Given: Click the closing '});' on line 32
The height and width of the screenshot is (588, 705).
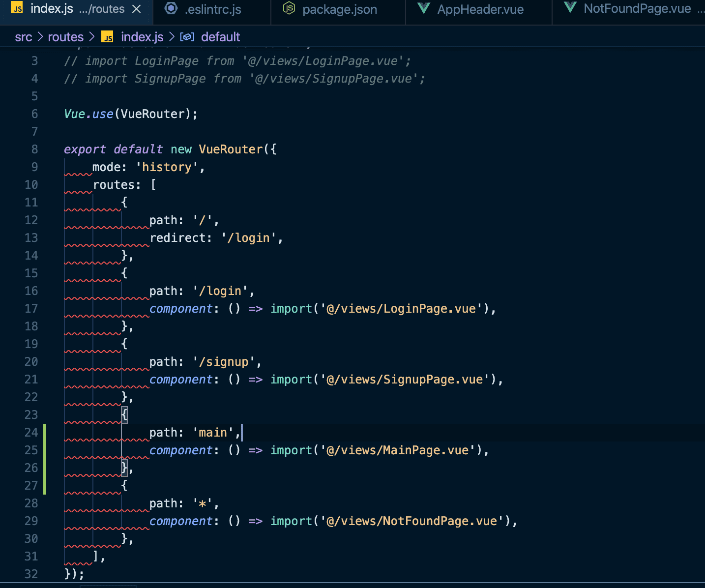Looking at the screenshot, I should coord(74,574).
